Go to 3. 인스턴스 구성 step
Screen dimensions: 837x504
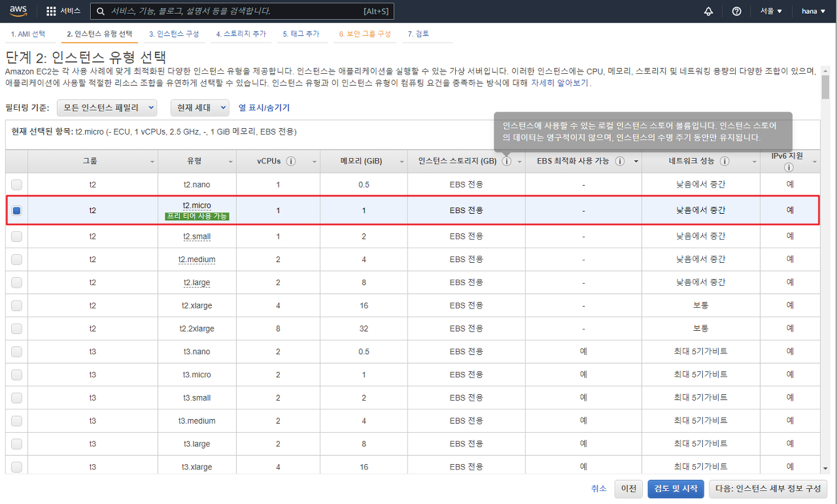click(x=174, y=33)
